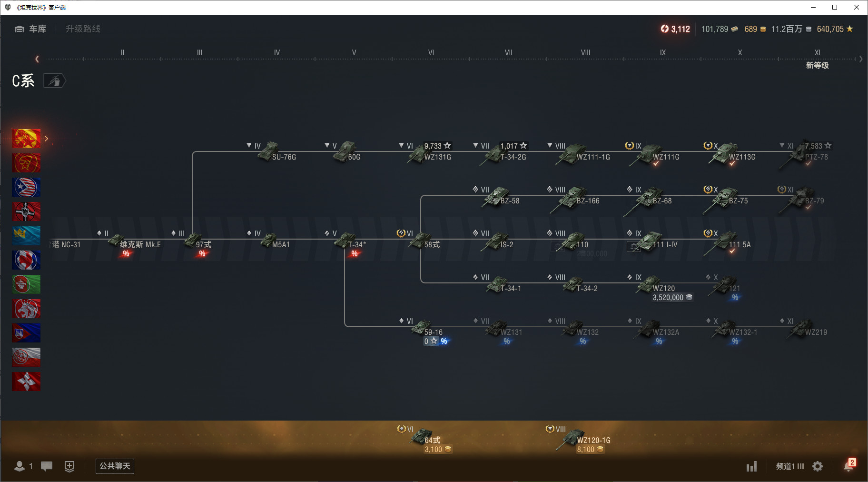The height and width of the screenshot is (482, 868).
Task: Select the tier VIII column marker
Action: [x=585, y=53]
